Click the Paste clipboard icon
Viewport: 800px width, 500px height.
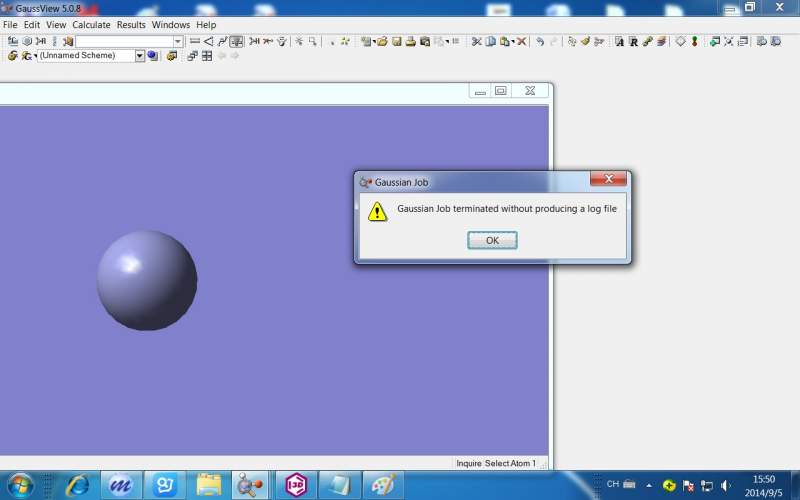[505, 41]
